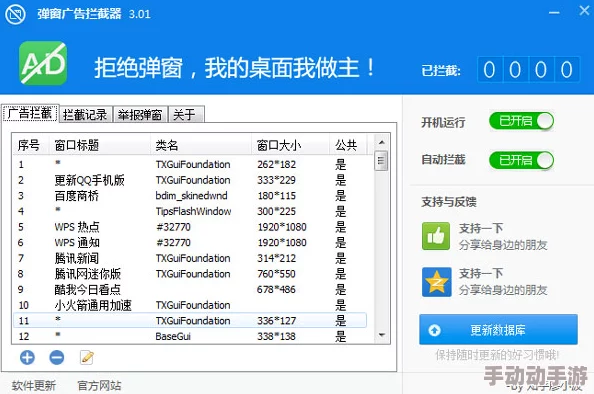Click the class name bdim_skinedwnd
The height and width of the screenshot is (394, 594).
pyautogui.click(x=191, y=195)
